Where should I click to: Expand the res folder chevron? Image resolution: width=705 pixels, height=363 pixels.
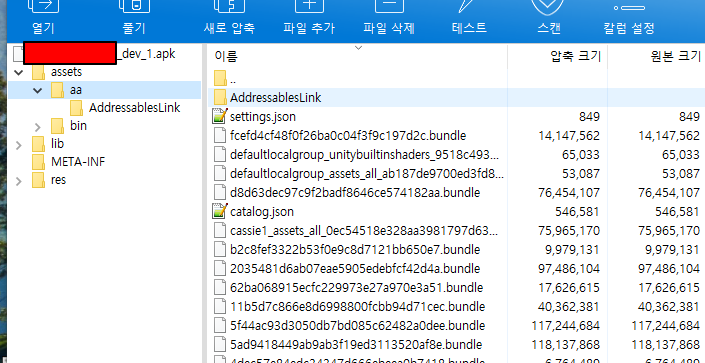18,180
